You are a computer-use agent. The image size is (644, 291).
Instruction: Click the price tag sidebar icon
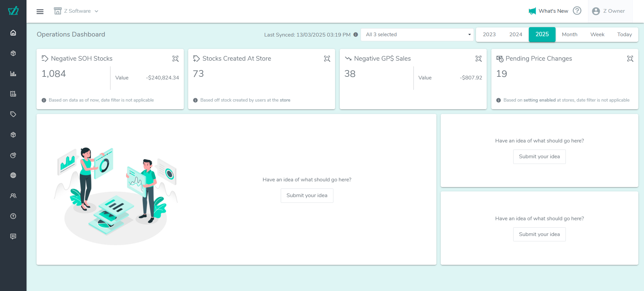(x=13, y=114)
